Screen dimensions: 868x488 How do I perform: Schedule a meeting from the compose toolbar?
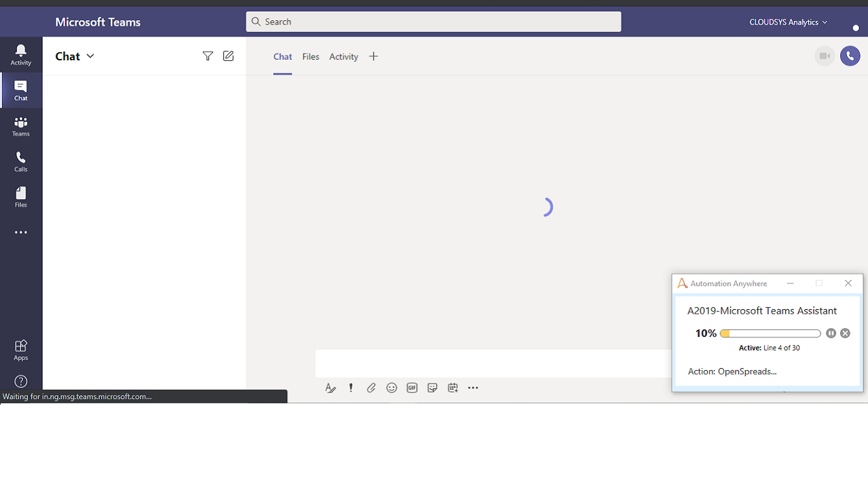453,388
